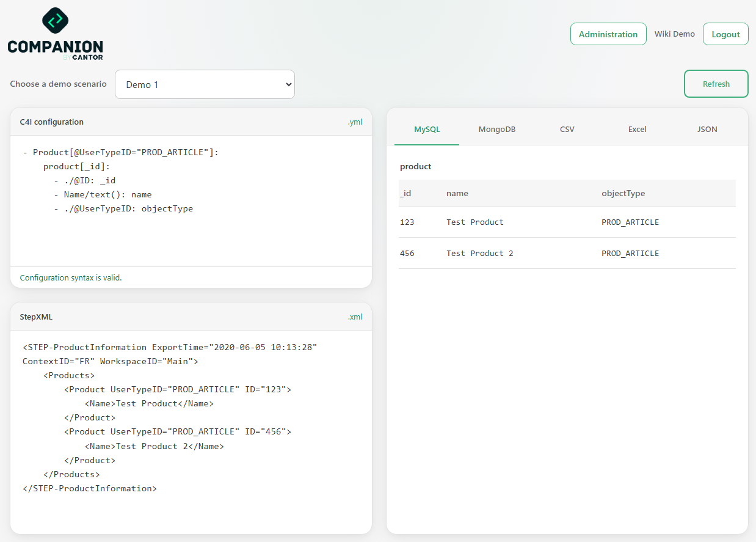Click the Product ID="456" XML line
Viewport: 756px width, 542px height.
coord(178,431)
